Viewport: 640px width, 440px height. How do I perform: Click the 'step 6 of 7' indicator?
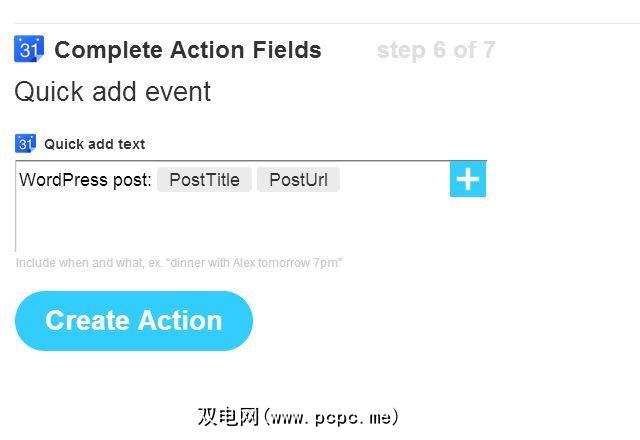(x=435, y=50)
